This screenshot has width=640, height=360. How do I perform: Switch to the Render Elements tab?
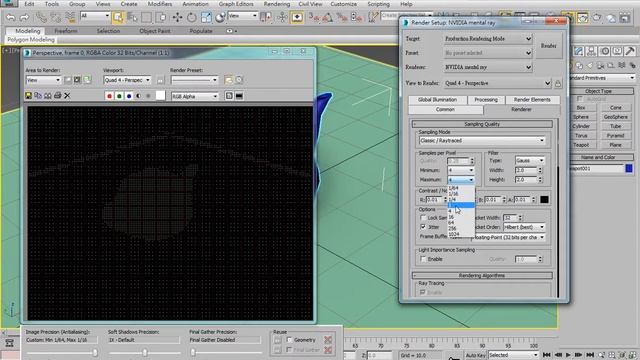tap(532, 100)
